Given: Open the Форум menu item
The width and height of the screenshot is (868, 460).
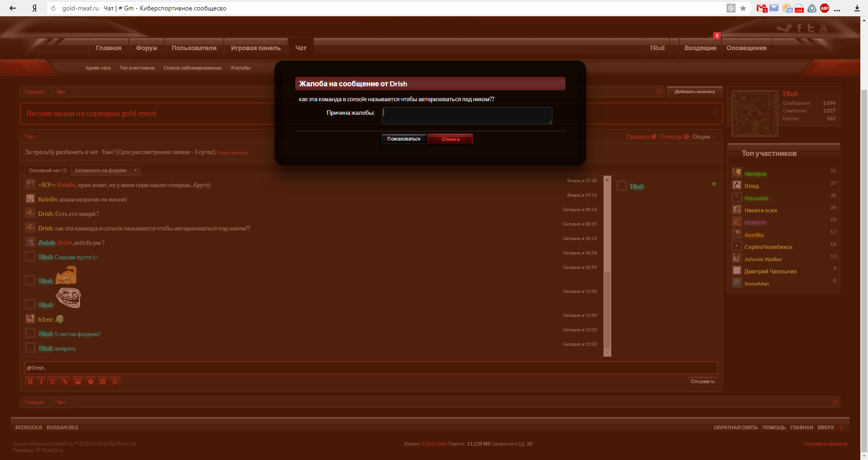Looking at the screenshot, I should (x=146, y=48).
